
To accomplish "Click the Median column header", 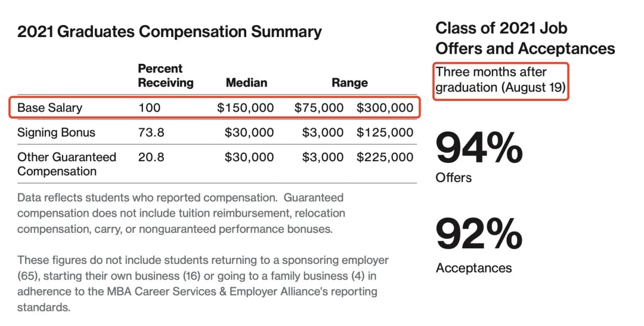I will point(246,83).
